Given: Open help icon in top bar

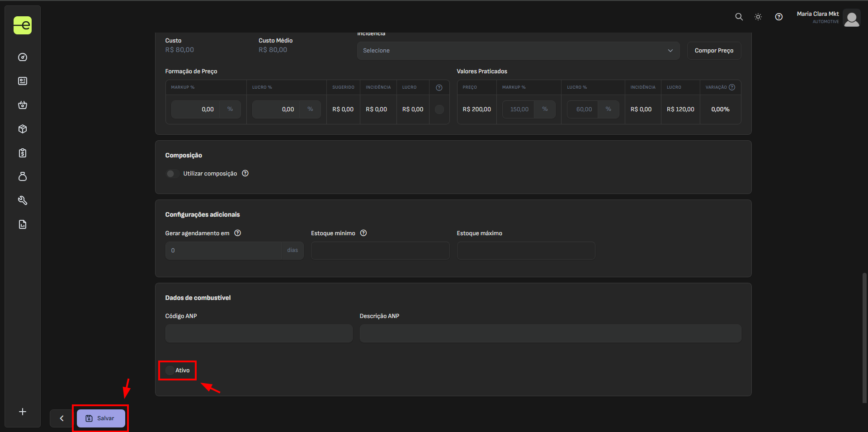Looking at the screenshot, I should (778, 17).
